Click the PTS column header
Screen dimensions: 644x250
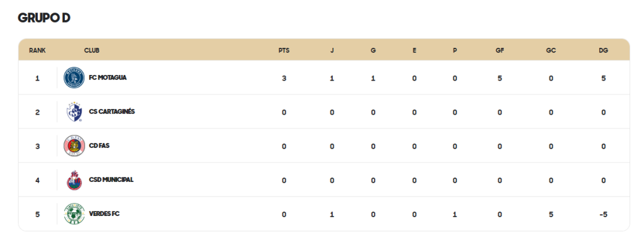284,50
